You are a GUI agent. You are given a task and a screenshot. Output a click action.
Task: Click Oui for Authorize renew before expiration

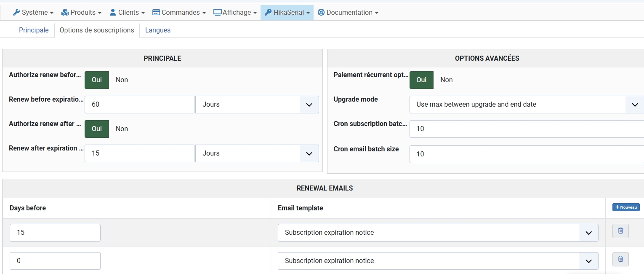point(97,80)
